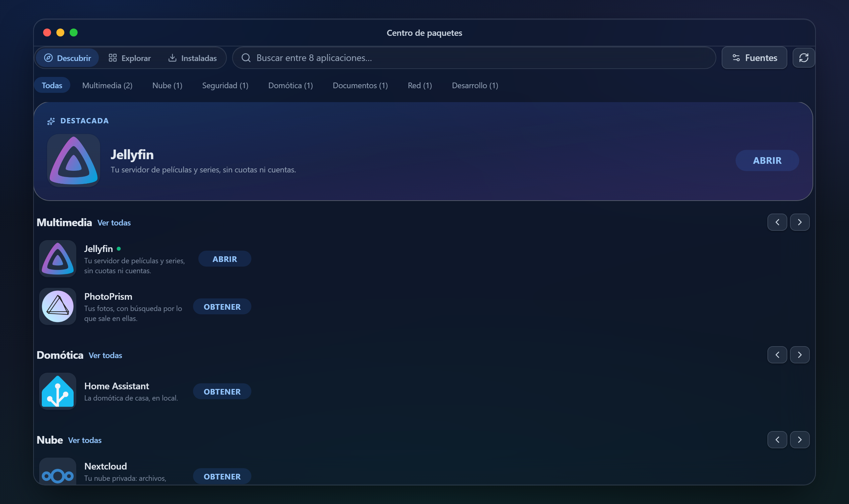Click ABRIR next to Jellyfin in Multimedia
This screenshot has width=849, height=504.
coord(225,259)
